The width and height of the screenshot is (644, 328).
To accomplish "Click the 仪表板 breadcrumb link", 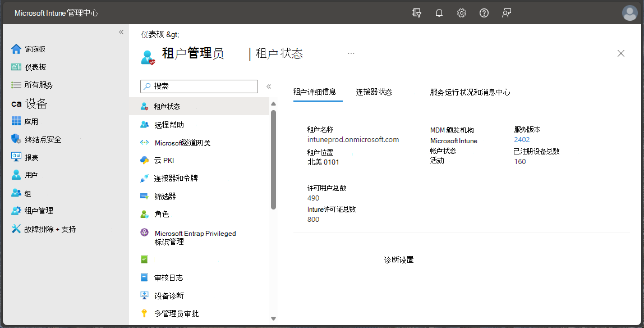I will tap(154, 34).
